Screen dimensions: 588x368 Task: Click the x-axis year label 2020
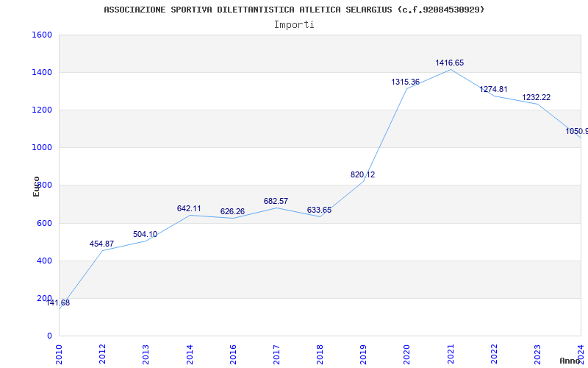(407, 354)
